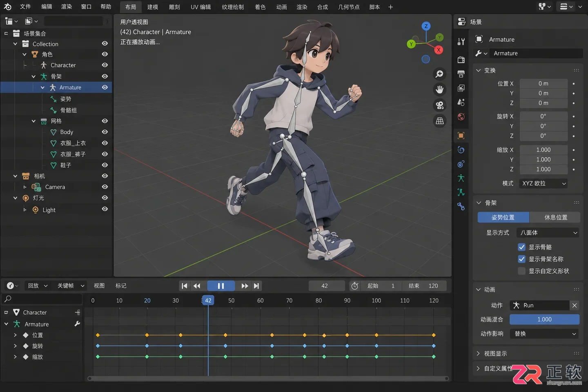Image resolution: width=588 pixels, height=392 pixels.
Task: Click the Blender logo menu icon
Action: click(x=7, y=7)
